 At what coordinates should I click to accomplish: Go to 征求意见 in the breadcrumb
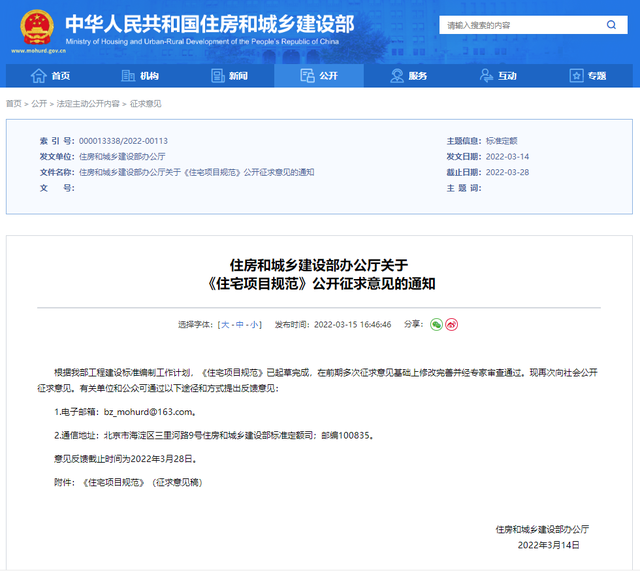(x=146, y=104)
